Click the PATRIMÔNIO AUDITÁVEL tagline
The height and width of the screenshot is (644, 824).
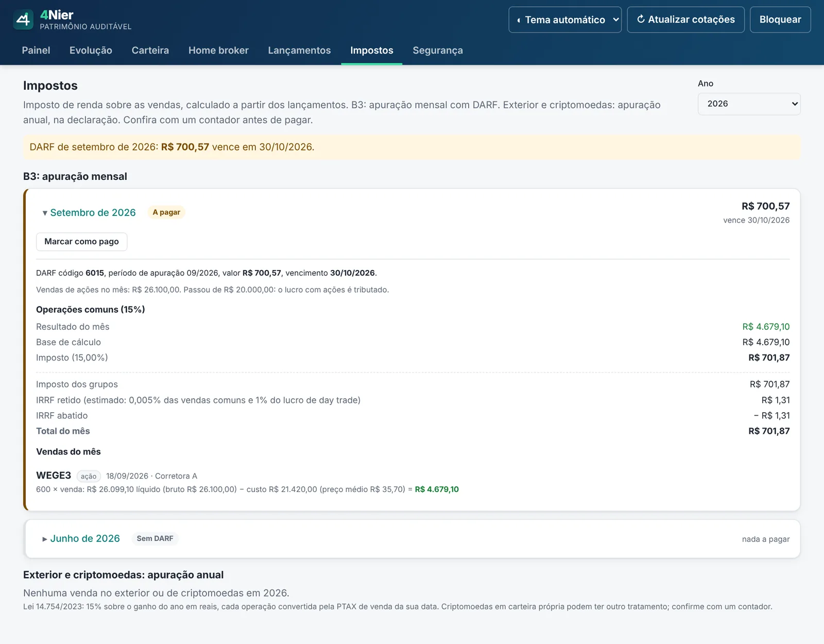85,27
